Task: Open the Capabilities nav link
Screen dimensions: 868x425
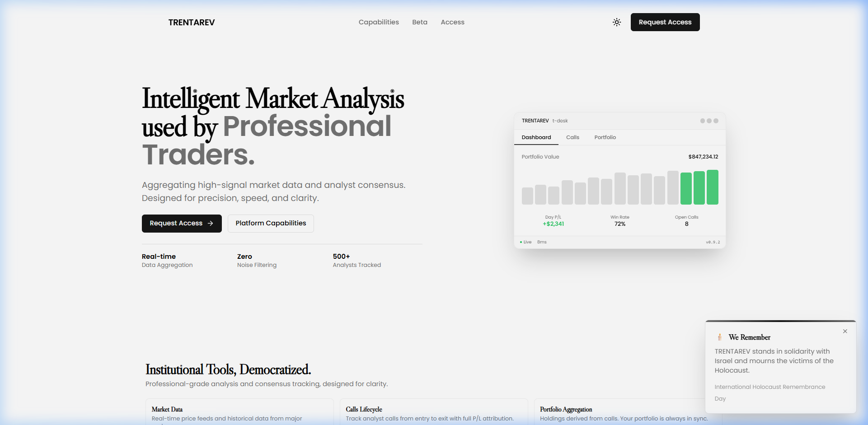Action: [x=379, y=22]
